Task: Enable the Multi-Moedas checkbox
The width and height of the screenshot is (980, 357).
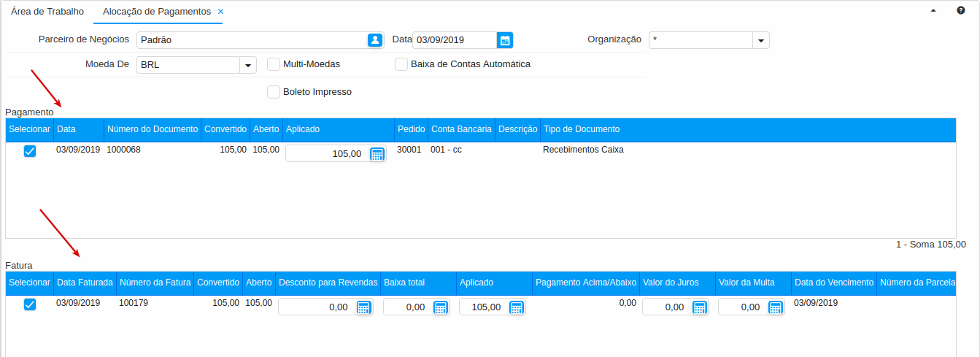Action: point(274,64)
